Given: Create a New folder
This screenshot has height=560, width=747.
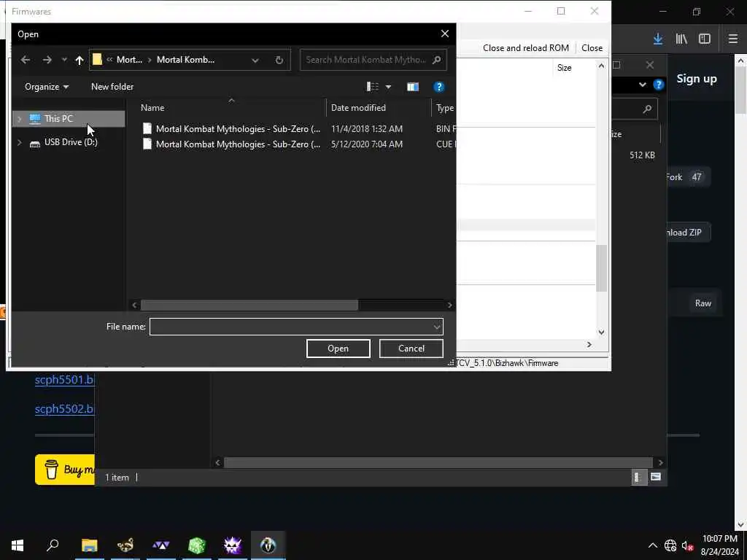Looking at the screenshot, I should pos(112,87).
